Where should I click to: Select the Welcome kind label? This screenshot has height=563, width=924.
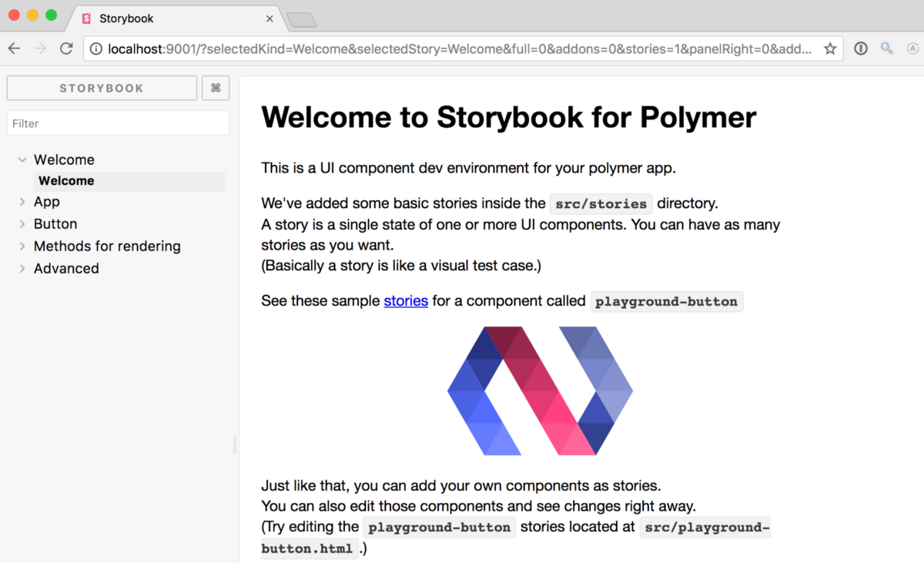coord(64,159)
